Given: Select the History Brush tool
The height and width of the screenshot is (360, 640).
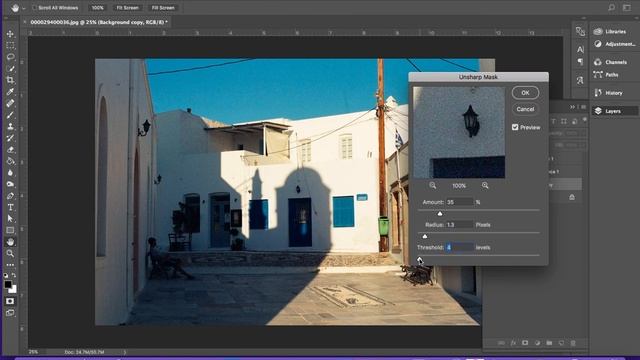Looking at the screenshot, I should tap(10, 138).
